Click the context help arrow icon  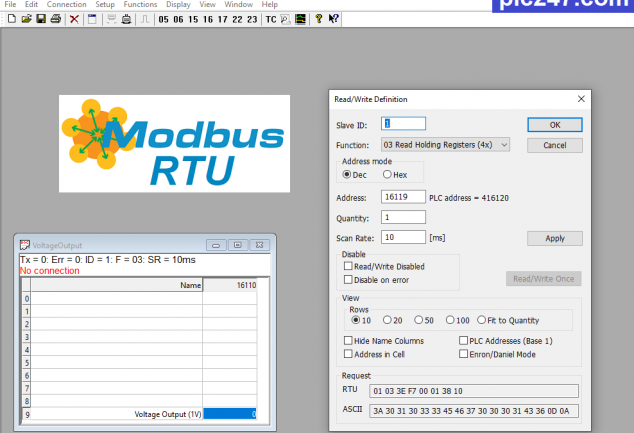pos(333,19)
